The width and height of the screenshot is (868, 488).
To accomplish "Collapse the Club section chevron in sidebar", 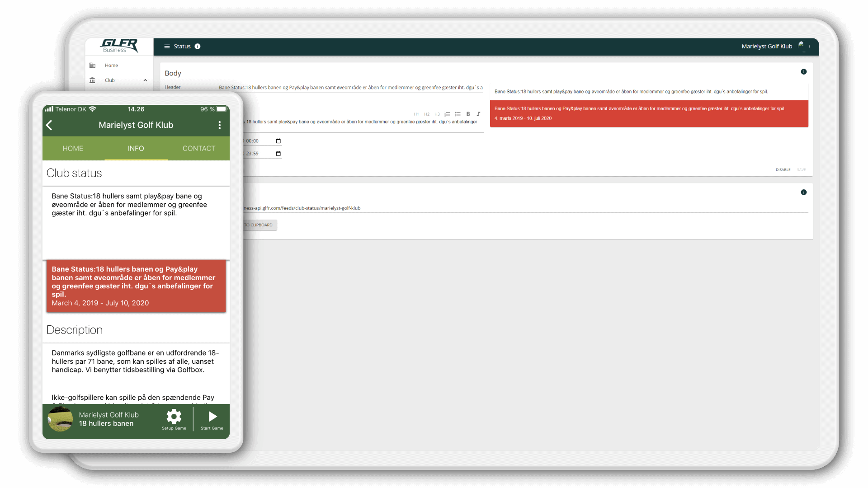I will pos(145,80).
